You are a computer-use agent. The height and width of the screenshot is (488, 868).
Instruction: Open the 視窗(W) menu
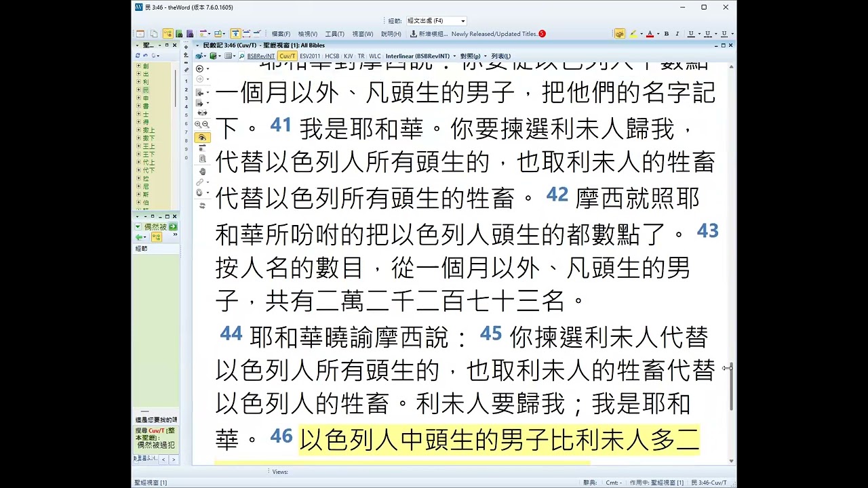pyautogui.click(x=363, y=34)
